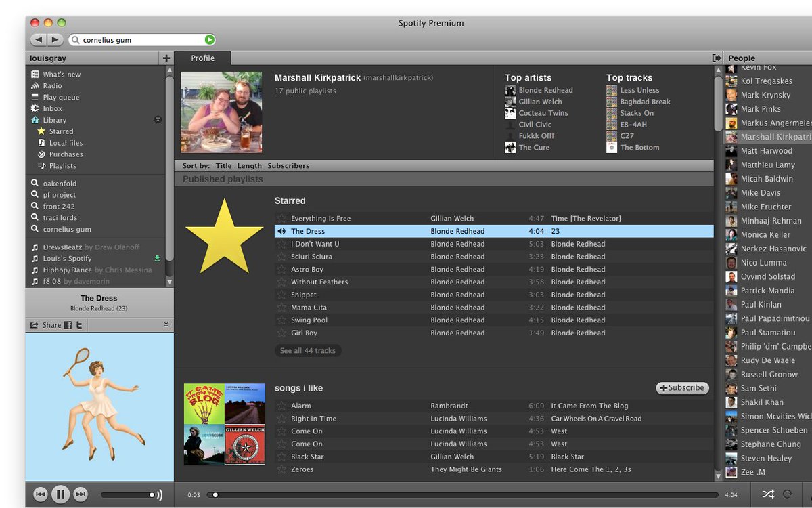Viewport: 812px width, 508px height.
Task: Click See all 44 tracks
Action: (x=308, y=351)
